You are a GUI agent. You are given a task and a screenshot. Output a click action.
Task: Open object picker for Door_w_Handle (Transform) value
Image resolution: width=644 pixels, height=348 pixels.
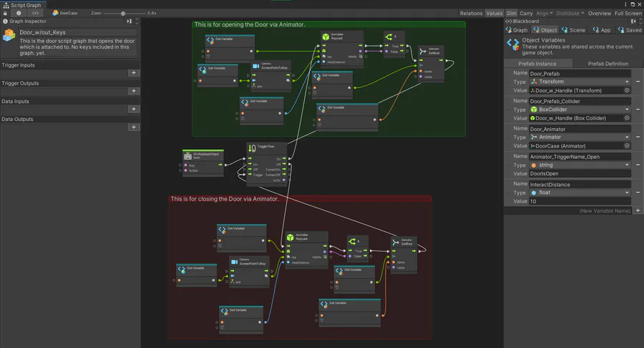pos(627,90)
